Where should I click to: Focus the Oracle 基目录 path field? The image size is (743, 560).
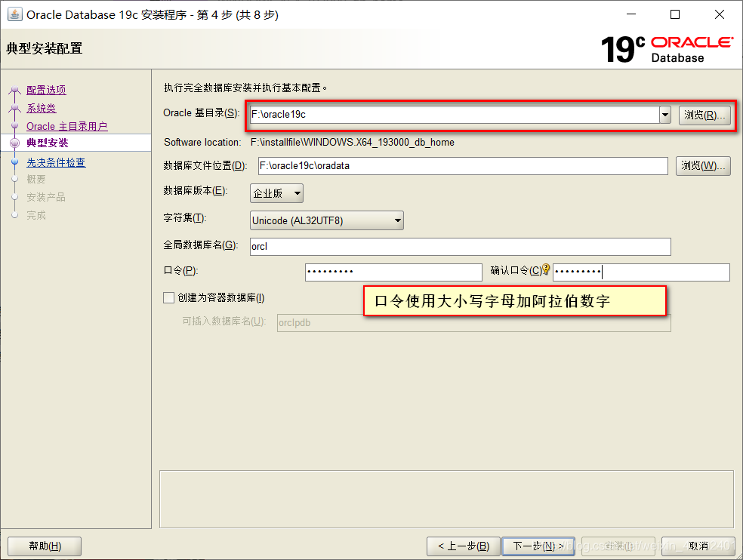pyautogui.click(x=455, y=115)
